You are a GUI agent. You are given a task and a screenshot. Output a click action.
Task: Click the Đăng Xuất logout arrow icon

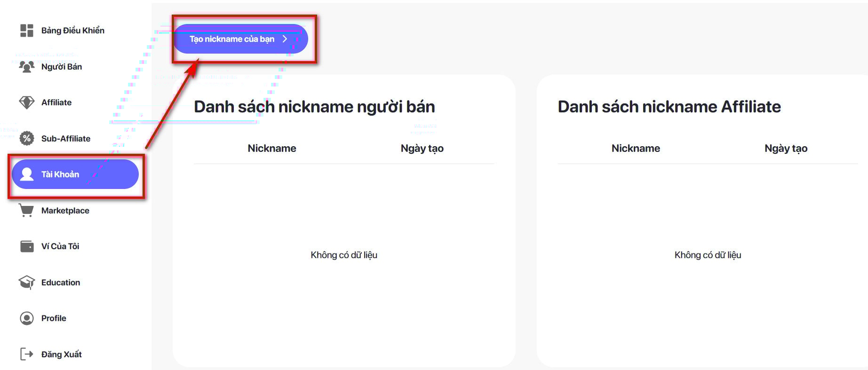[x=26, y=354]
